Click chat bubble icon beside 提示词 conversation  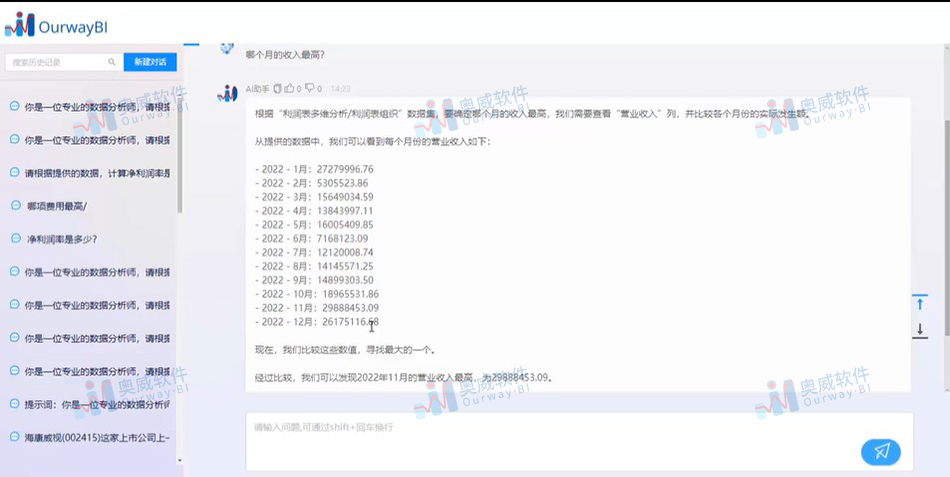pos(15,404)
